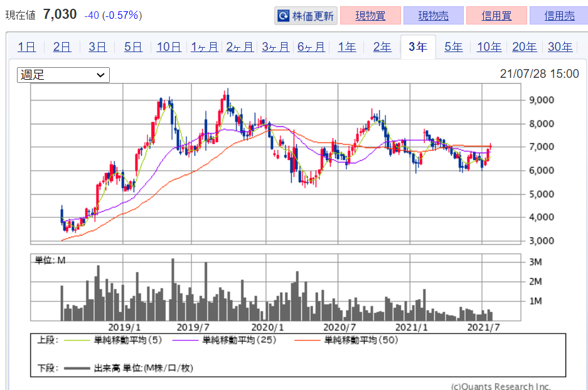588x390 pixels.
Task: Click the 現在値 label
Action: [20, 15]
